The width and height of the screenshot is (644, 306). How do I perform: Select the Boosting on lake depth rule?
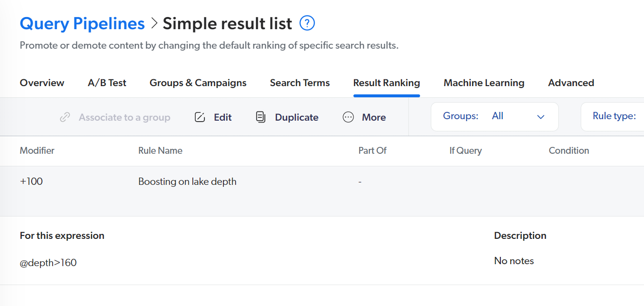[187, 181]
